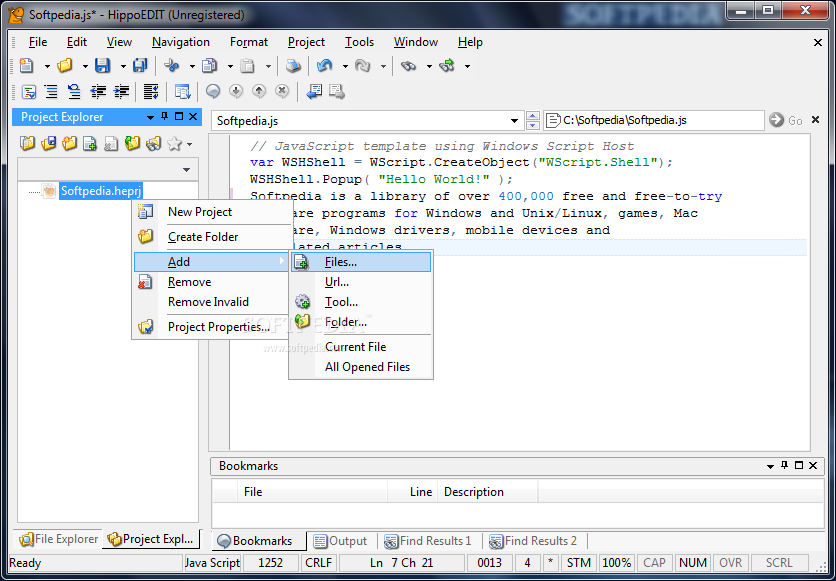Click the Paste clipboard icon
Screen dimensions: 836x581
click(x=247, y=66)
